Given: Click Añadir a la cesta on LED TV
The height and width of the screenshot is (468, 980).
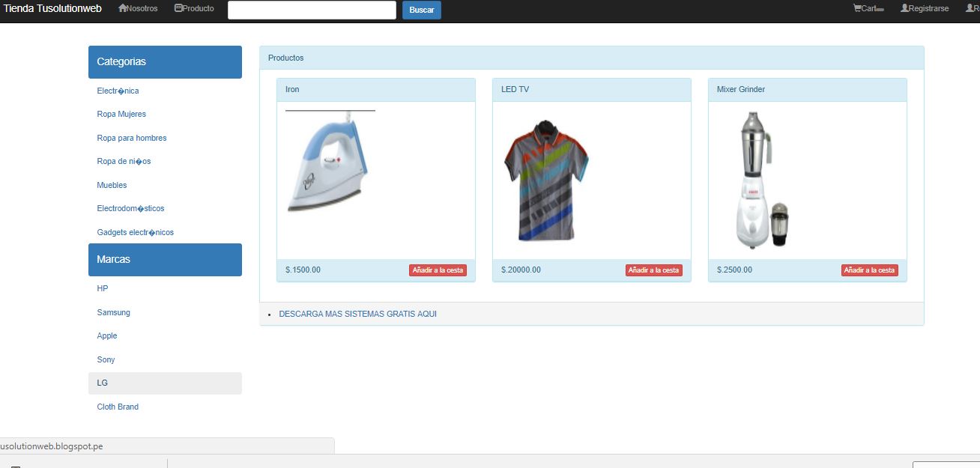Looking at the screenshot, I should (x=653, y=270).
